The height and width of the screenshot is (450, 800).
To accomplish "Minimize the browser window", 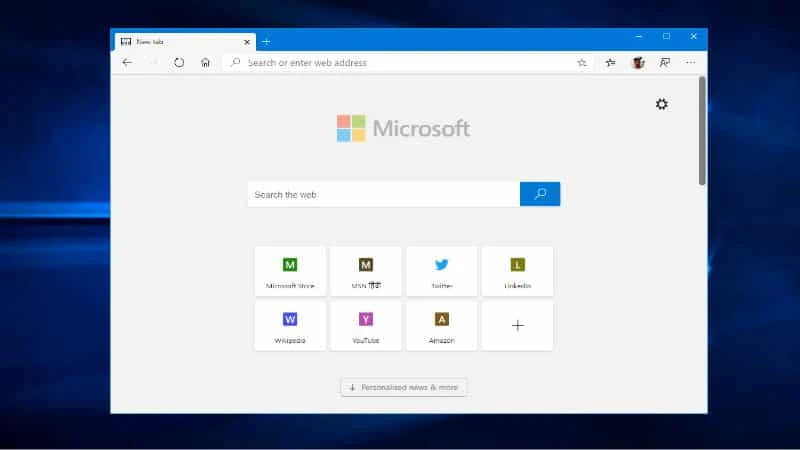I will tap(639, 36).
